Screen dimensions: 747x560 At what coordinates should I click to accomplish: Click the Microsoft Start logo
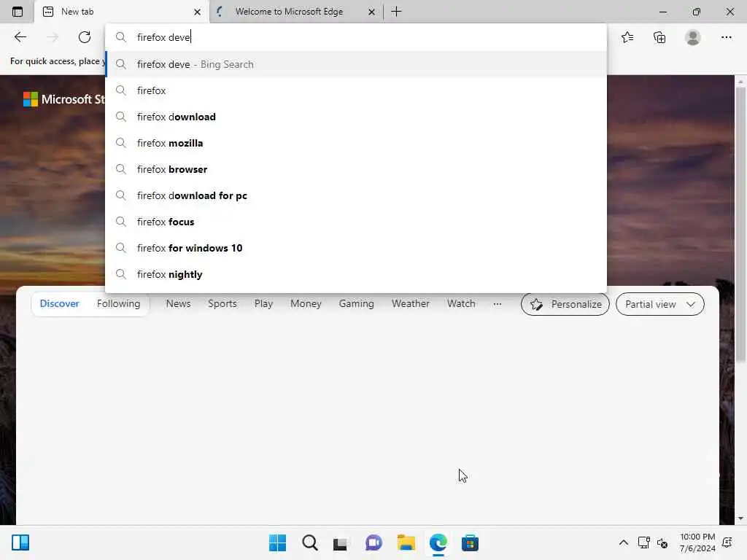[x=64, y=99]
